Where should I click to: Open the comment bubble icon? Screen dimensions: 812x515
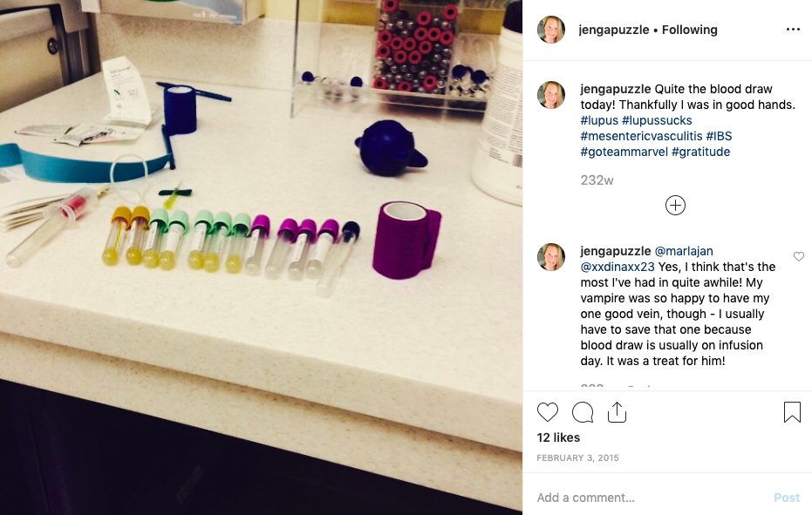[583, 412]
